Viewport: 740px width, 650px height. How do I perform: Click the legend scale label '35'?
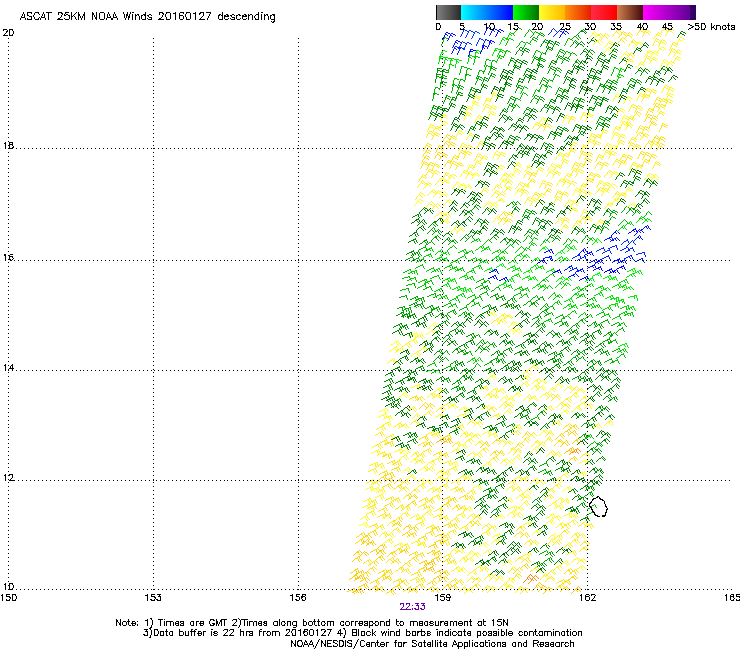pyautogui.click(x=616, y=26)
